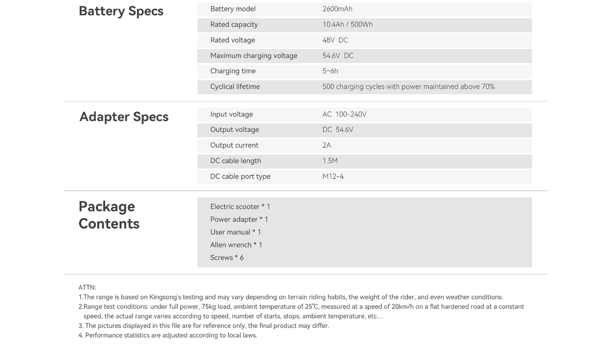Viewport: 612px width, 364px height.
Task: Click the Input voltage AC 100-240V value
Action: tap(344, 114)
